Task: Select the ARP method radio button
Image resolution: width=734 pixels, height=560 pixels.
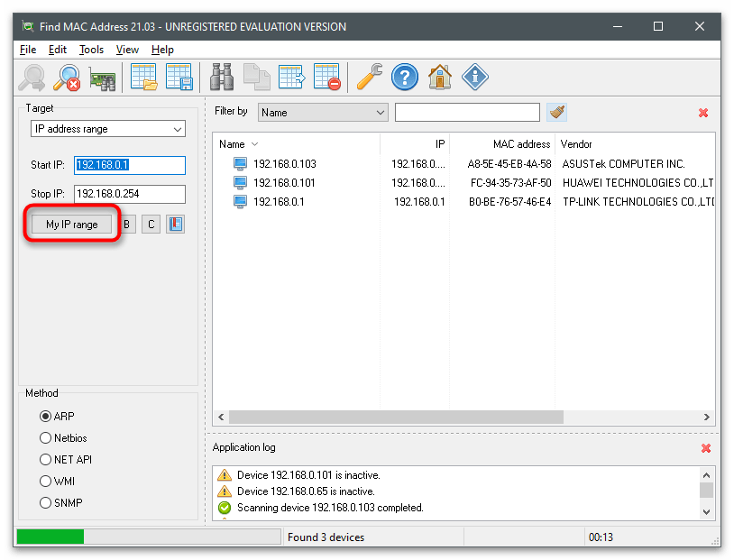Action: 45,417
